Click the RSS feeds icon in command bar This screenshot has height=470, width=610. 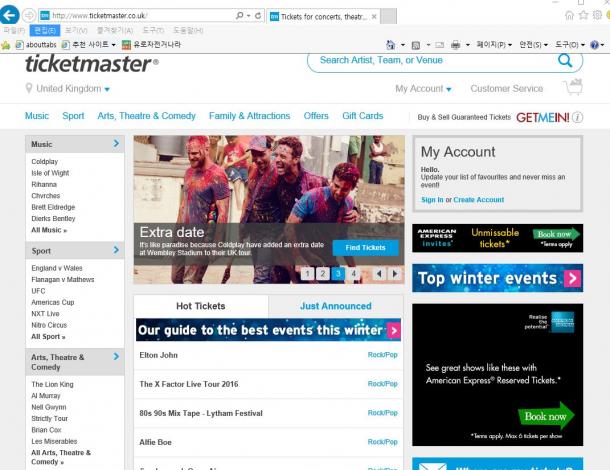click(416, 45)
